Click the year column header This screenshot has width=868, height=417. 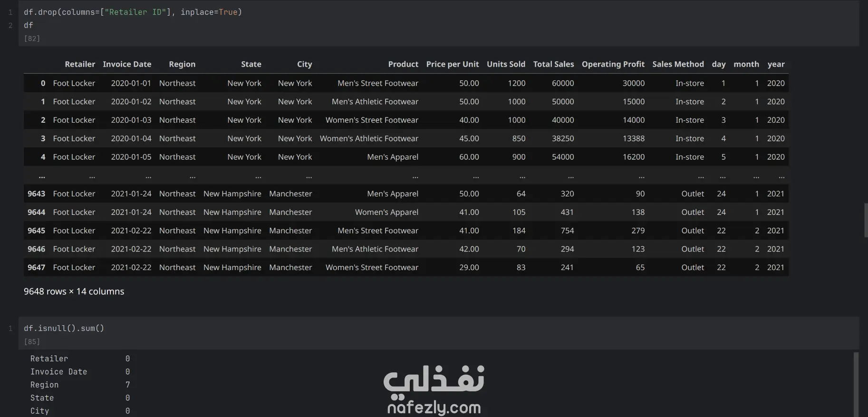[776, 64]
